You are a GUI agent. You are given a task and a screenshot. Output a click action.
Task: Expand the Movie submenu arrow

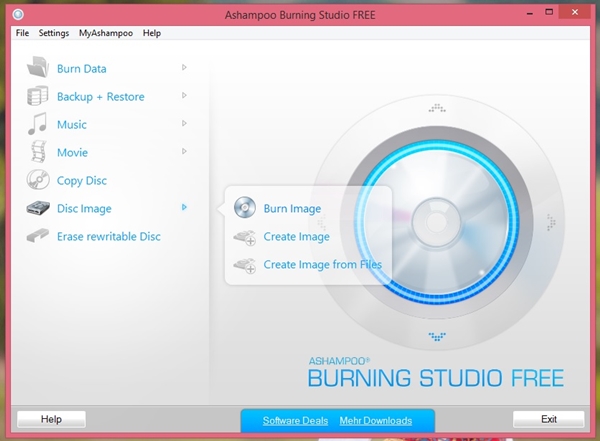[x=184, y=152]
